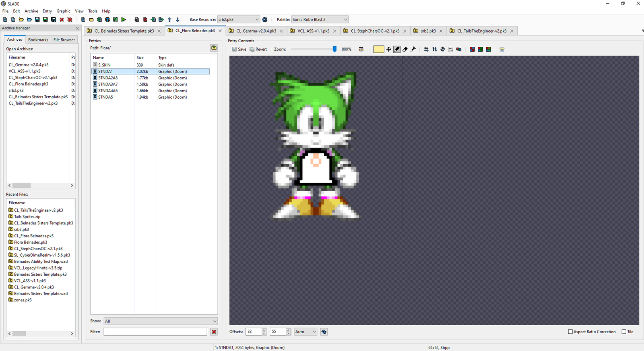
Task: Save the current archive
Action: [37, 19]
